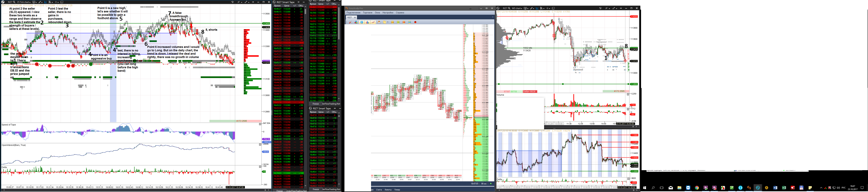
Task: Click Плеер in EasyScalp bottom bar
Action: click(x=397, y=190)
